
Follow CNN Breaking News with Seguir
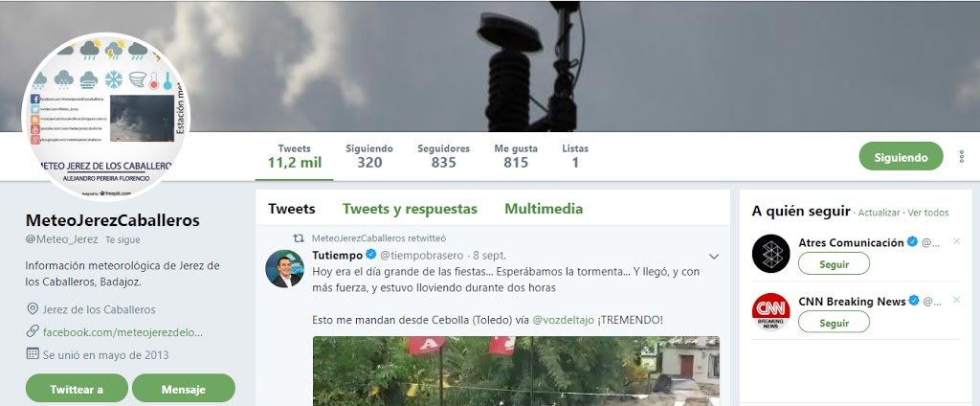[834, 323]
